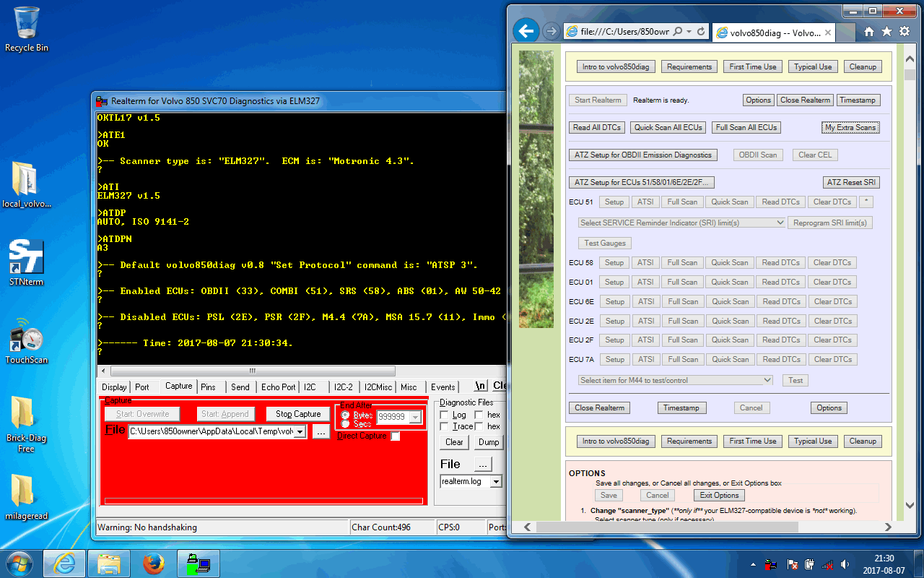Open the Brick-Diag Free folder
This screenshot has width=924, height=578.
click(x=26, y=424)
